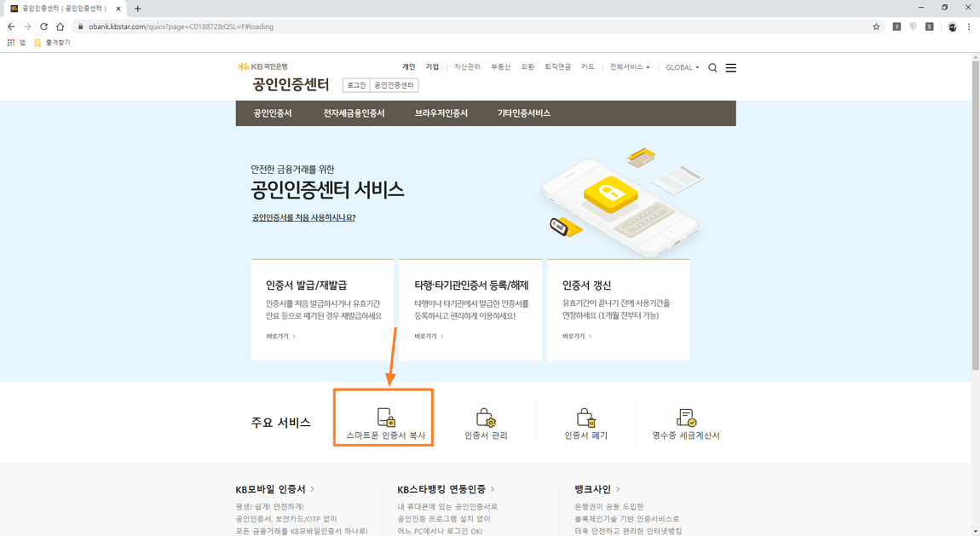Open a new browser tab

tap(137, 9)
